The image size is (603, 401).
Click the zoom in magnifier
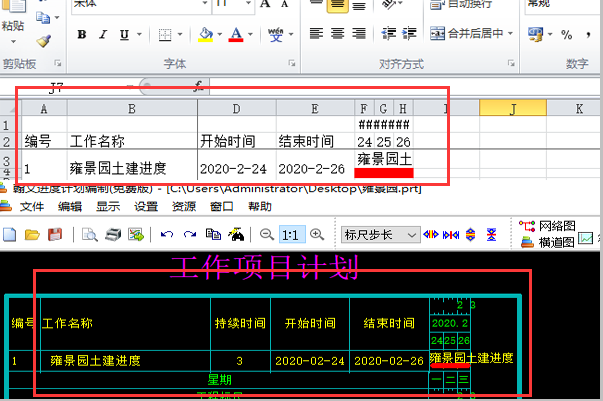pyautogui.click(x=317, y=234)
